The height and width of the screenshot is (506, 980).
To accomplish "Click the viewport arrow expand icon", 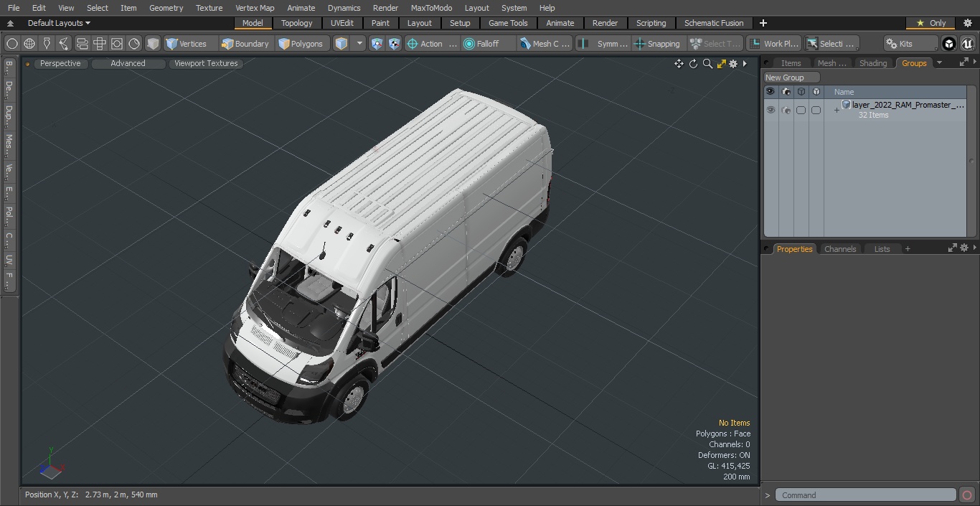I will 745,64.
